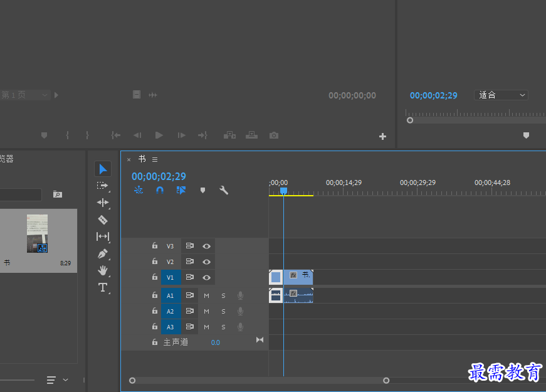Click program monitor timecode 00;00;02;29
The image size is (546, 392).
[434, 95]
